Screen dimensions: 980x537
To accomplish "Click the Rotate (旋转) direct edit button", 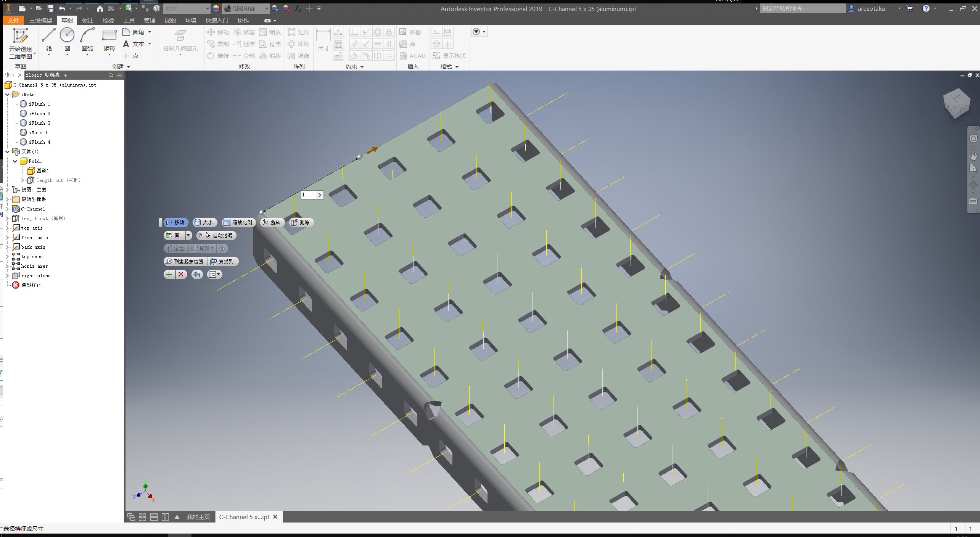I will point(272,222).
